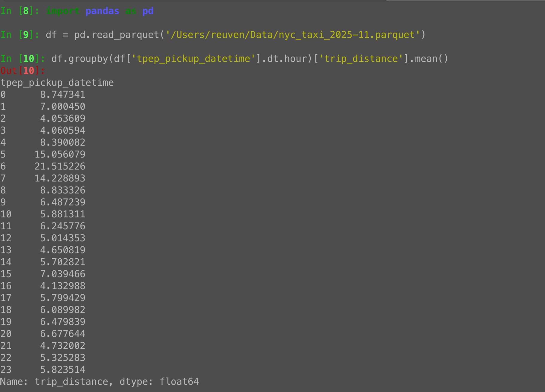Click the In [8] prompt label
Viewport: 545px width, 392px height.
(x=20, y=11)
